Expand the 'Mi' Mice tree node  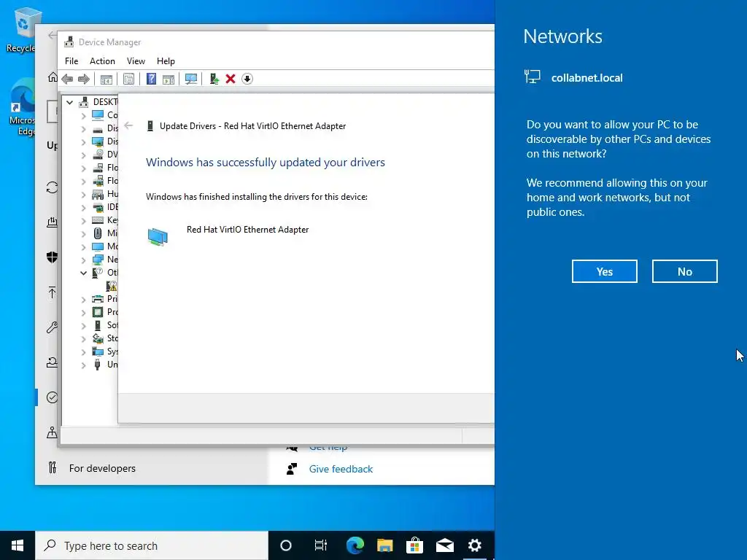[83, 233]
